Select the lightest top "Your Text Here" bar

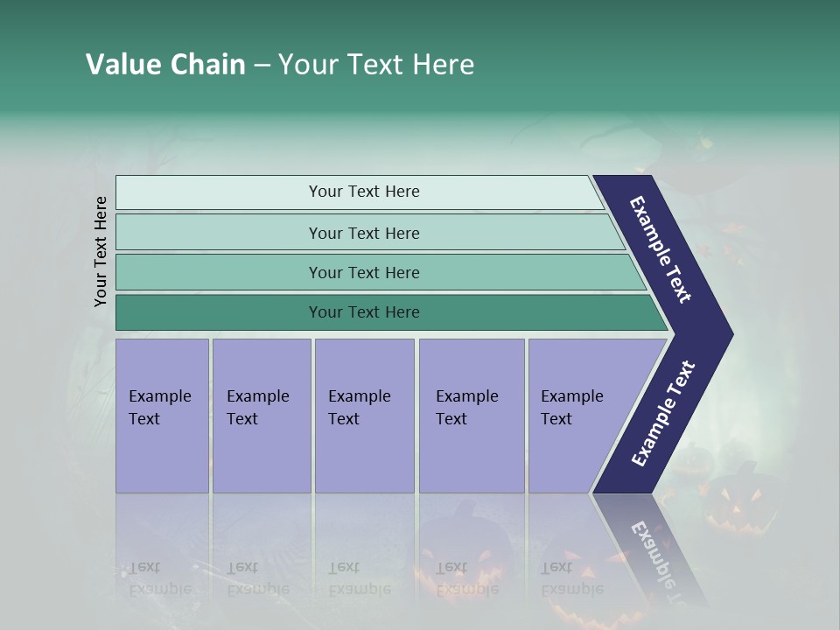tap(363, 192)
